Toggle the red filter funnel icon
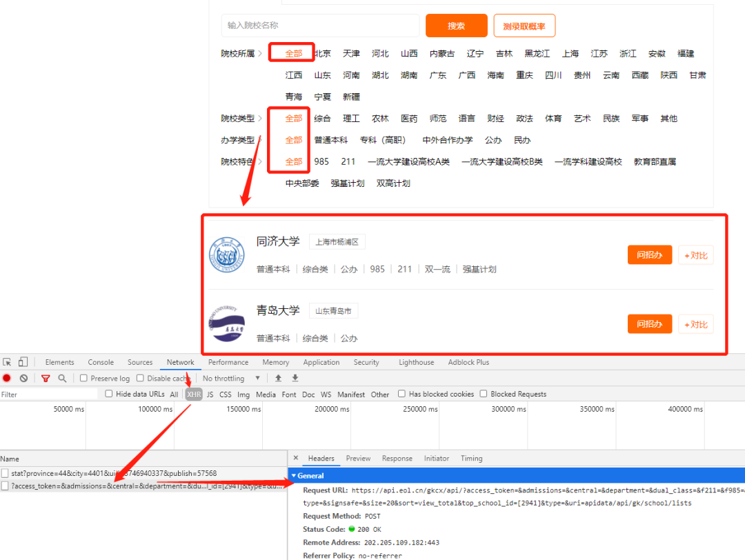745x560 pixels. (x=46, y=379)
